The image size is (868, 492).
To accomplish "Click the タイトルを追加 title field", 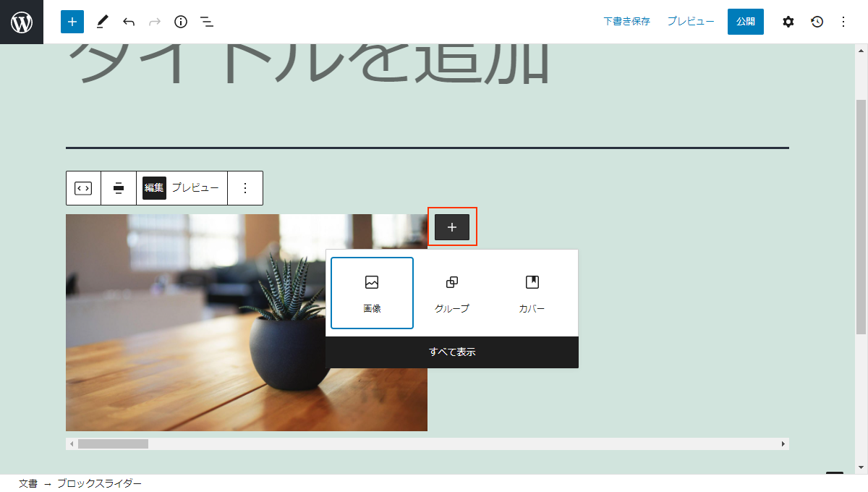I will point(310,64).
